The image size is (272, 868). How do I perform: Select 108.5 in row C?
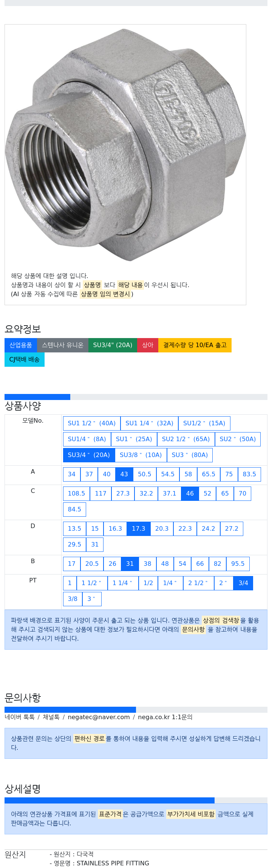pos(76,494)
